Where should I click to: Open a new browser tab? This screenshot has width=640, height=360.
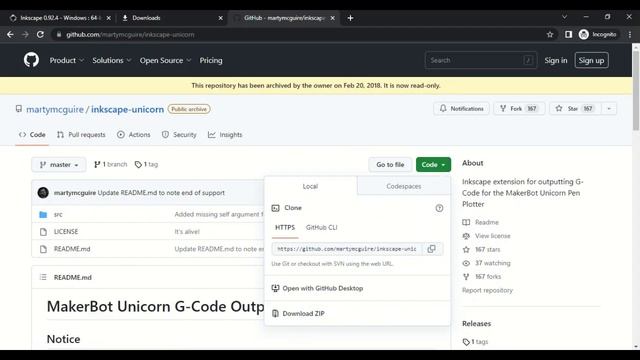tap(350, 18)
